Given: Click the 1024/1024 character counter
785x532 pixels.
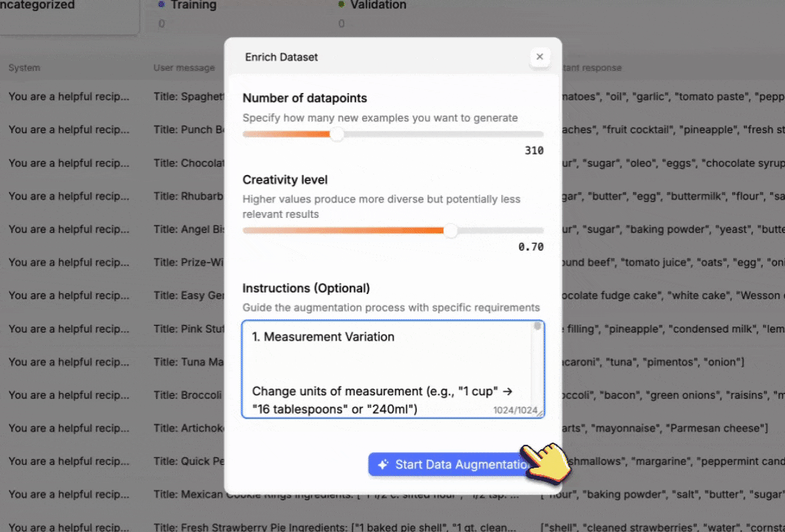Looking at the screenshot, I should click(515, 410).
